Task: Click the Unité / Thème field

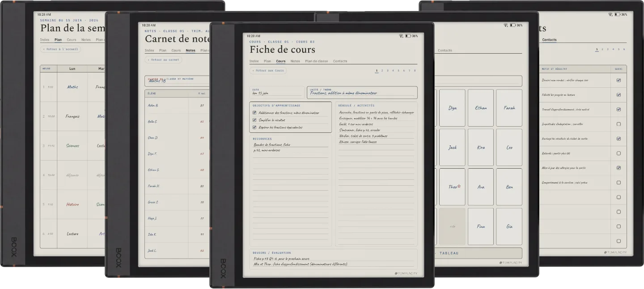Action: tap(362, 93)
